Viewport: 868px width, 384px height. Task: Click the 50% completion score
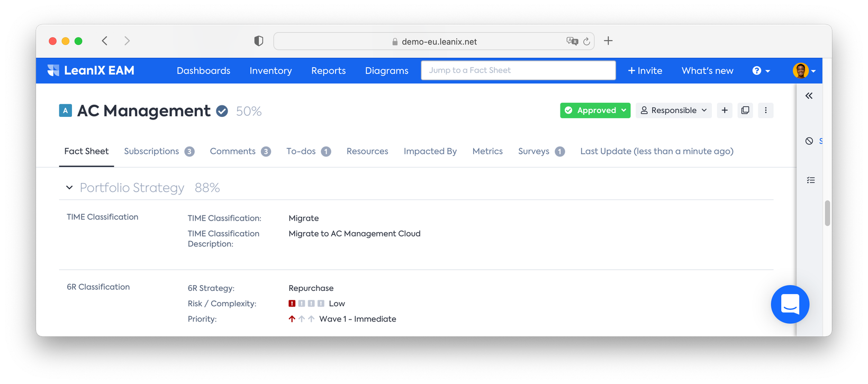coord(249,111)
